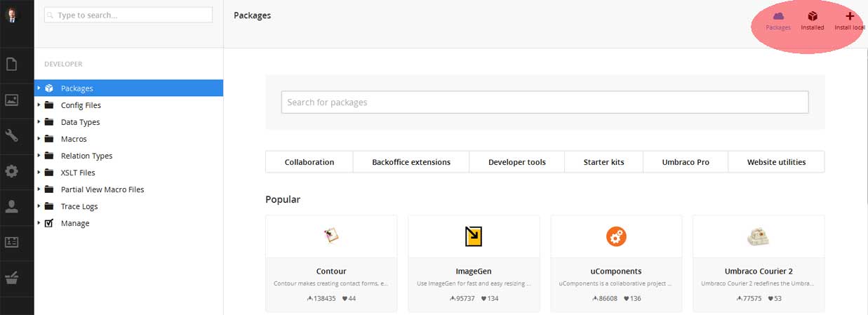Click the Partial View Macro Files folder icon
Viewport: 868px width, 315px height.
pos(49,189)
